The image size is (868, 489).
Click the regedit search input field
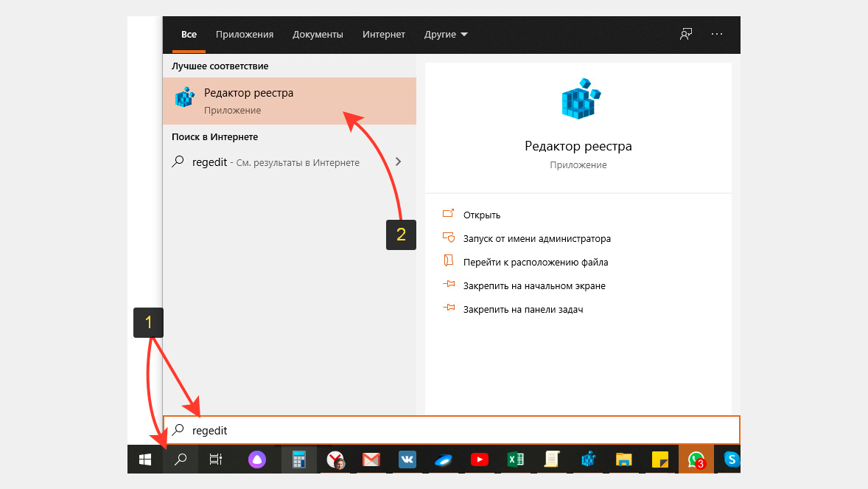point(452,430)
